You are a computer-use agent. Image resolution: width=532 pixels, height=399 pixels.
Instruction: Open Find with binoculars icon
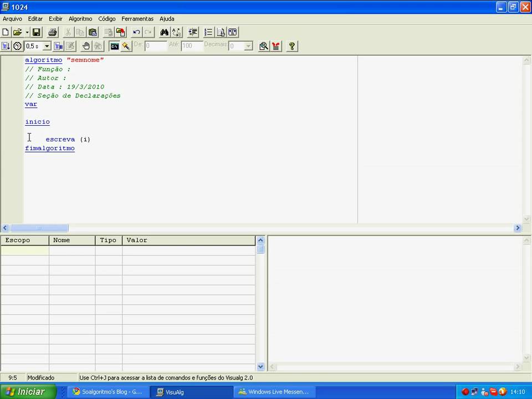[165, 32]
